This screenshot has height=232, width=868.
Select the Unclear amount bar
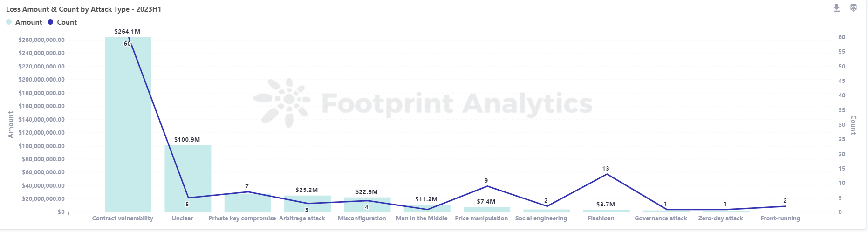click(x=188, y=179)
